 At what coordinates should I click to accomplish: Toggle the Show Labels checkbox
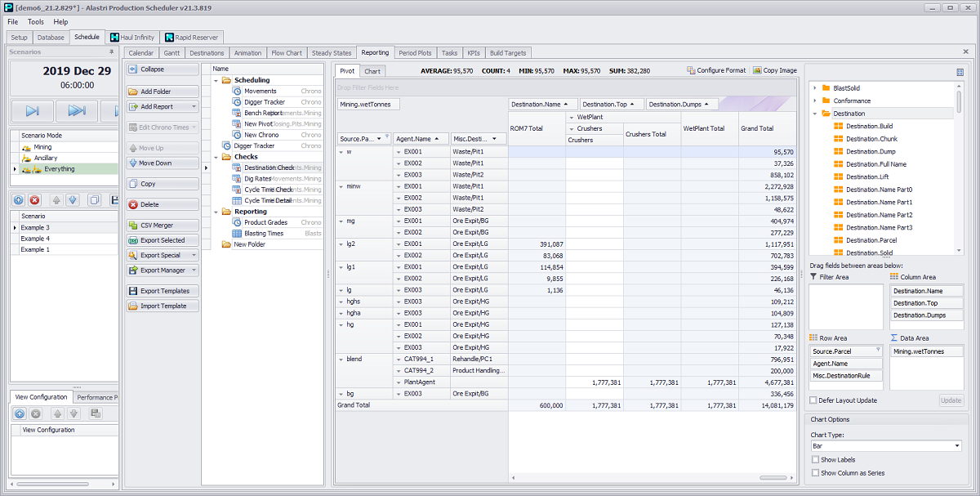(816, 460)
